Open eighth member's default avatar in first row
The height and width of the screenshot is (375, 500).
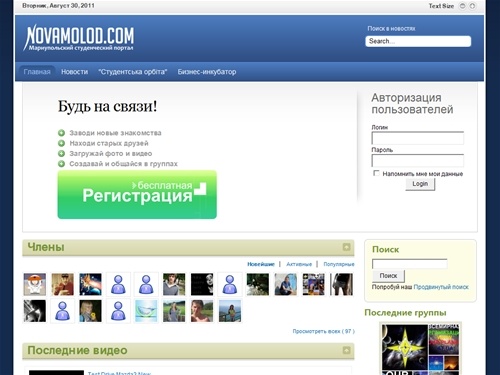click(x=230, y=284)
